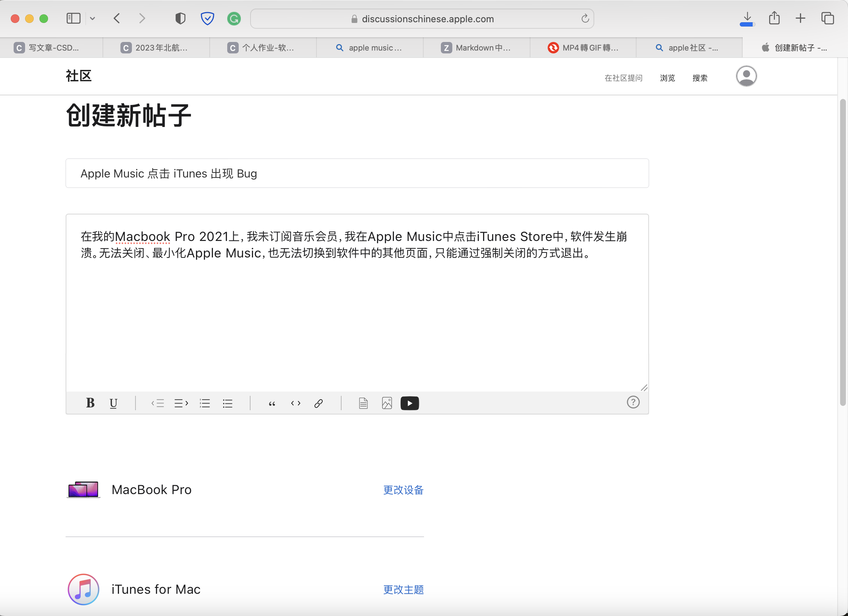This screenshot has height=616, width=848.
Task: Insert a bulleted list
Action: 228,403
